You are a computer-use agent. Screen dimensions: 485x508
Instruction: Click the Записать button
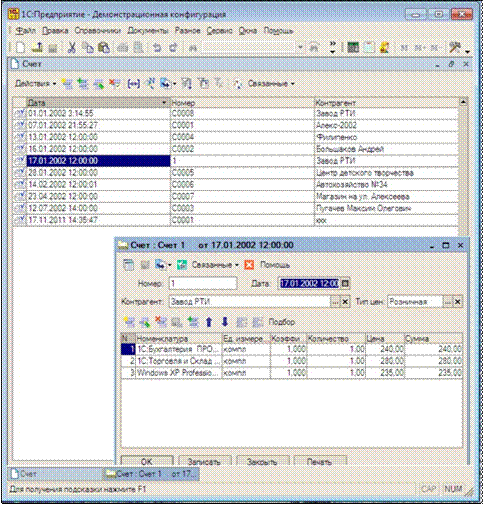tap(205, 461)
